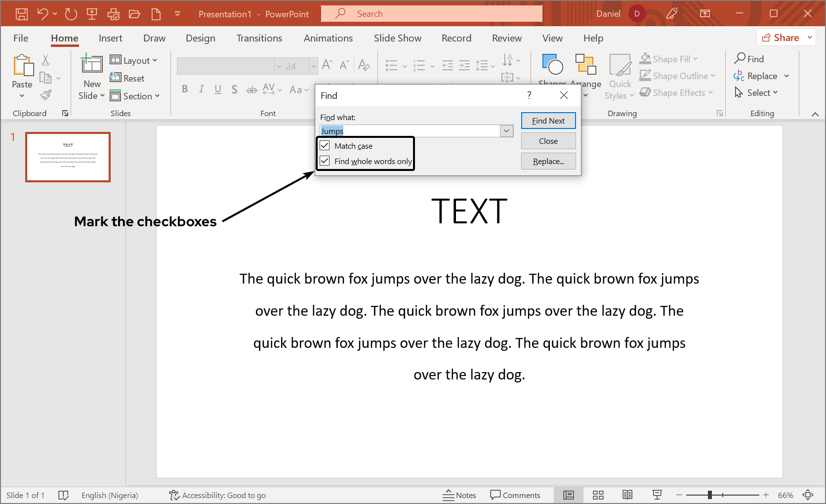Viewport: 826px width, 504px height.
Task: Expand the Find what dropdown arrow
Action: pos(506,131)
